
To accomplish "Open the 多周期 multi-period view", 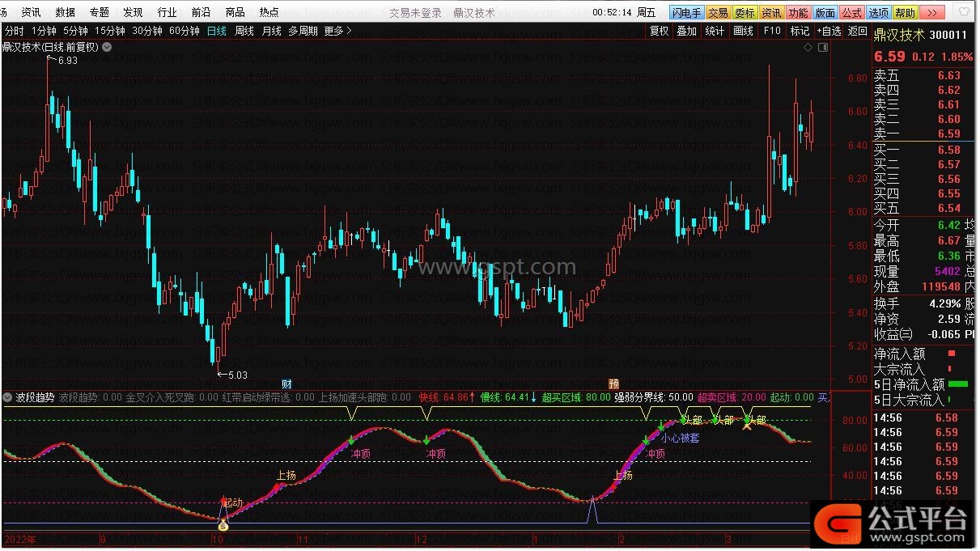I will point(303,31).
